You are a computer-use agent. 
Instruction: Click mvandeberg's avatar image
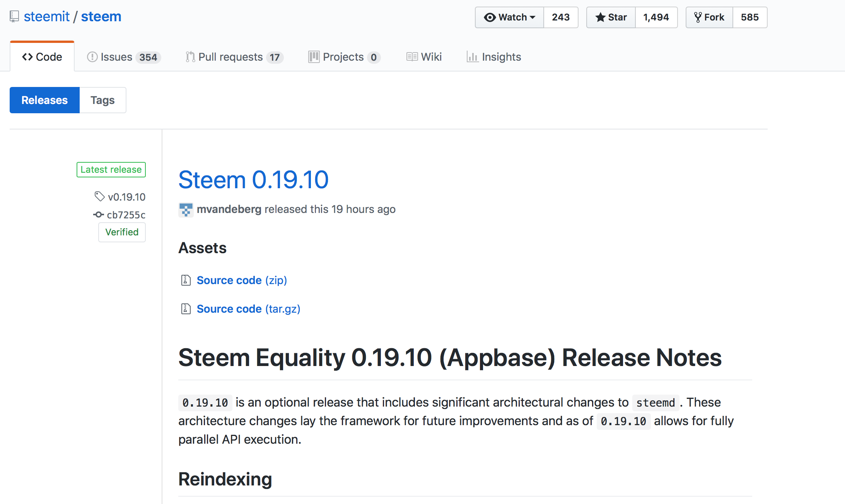coord(186,209)
